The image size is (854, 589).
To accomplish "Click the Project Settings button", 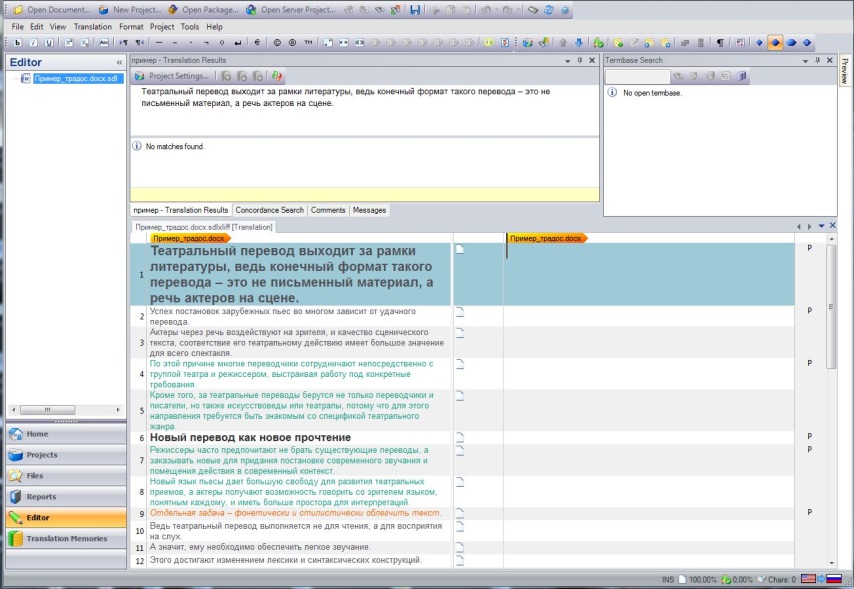I will [x=172, y=76].
